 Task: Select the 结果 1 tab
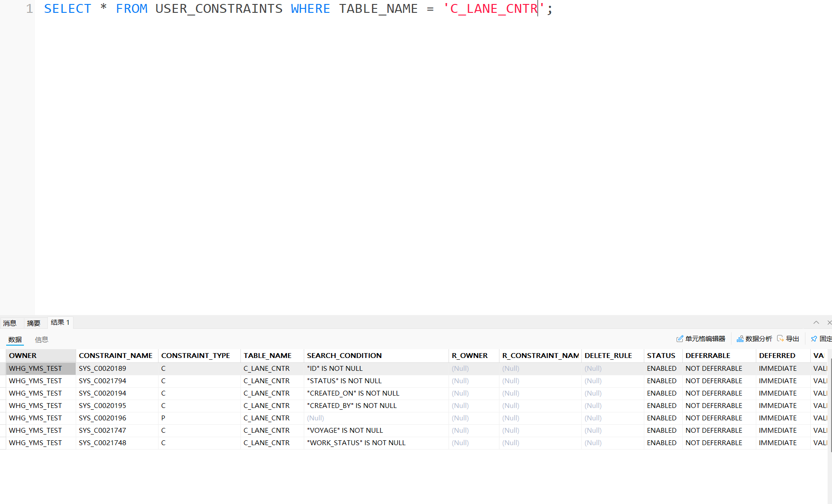pyautogui.click(x=60, y=323)
